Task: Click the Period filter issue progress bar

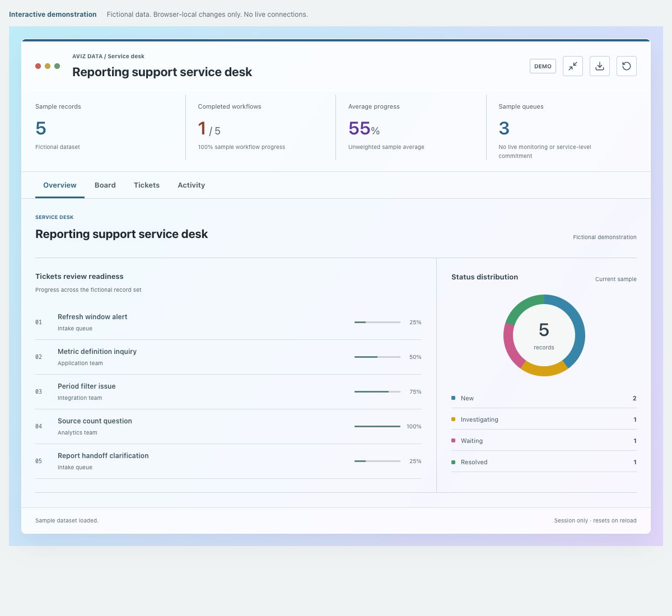Action: tap(377, 392)
